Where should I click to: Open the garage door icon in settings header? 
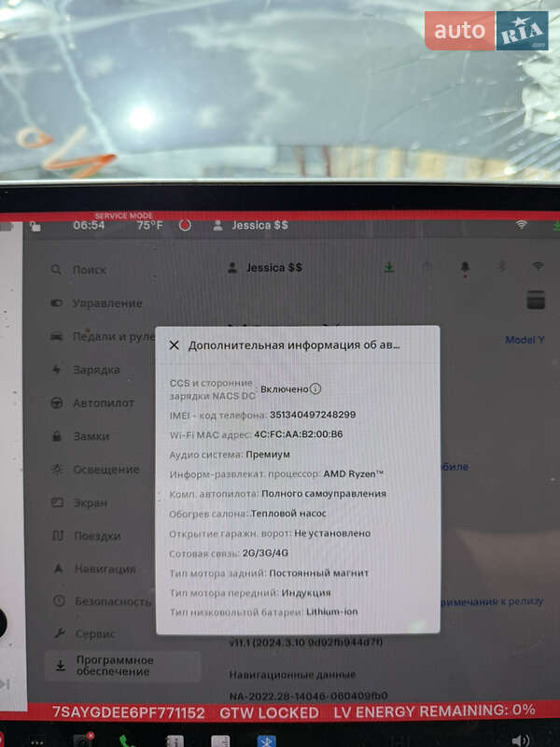coord(427,267)
